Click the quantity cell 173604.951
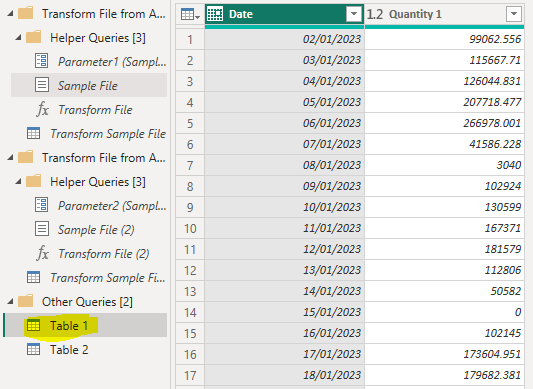 [444, 354]
